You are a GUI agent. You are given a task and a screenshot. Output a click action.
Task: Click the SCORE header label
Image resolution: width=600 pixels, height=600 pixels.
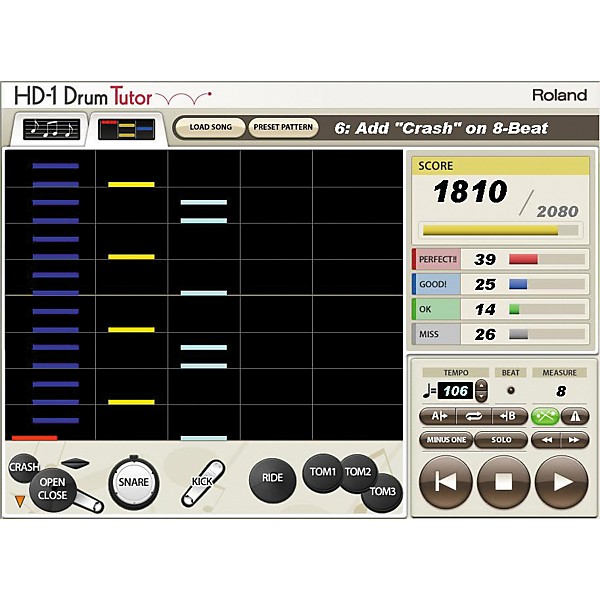[435, 166]
